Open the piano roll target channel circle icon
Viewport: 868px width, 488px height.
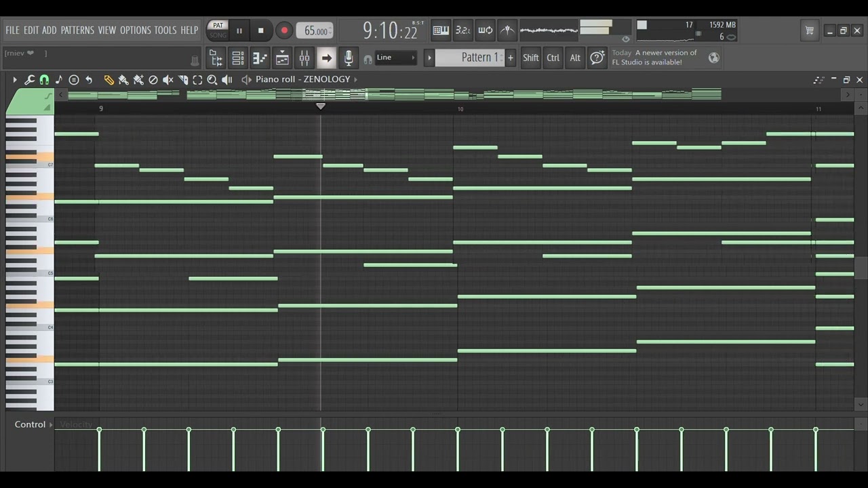click(x=74, y=80)
